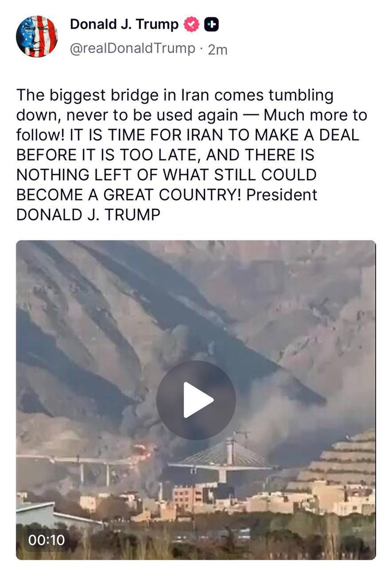Click "President DONALD J. TRUMP" signature line
Image resolution: width=392 pixels, height=567 pixels.
pos(167,205)
